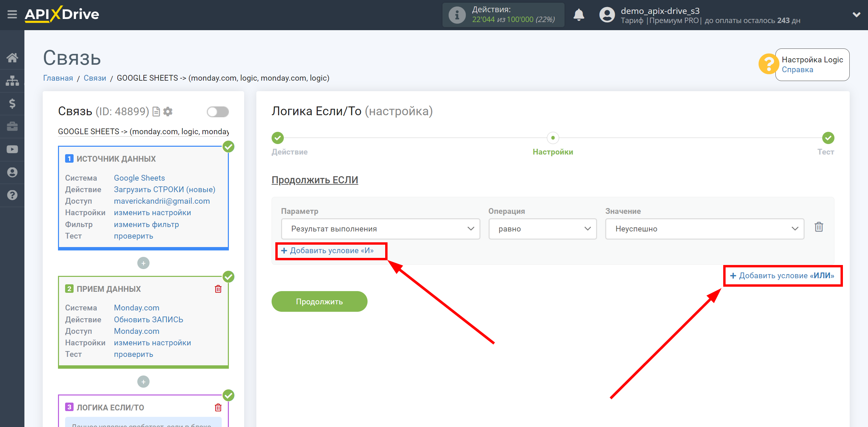Screen dimensions: 868x427
Task: Click изменить фильтр link
Action: pos(146,224)
